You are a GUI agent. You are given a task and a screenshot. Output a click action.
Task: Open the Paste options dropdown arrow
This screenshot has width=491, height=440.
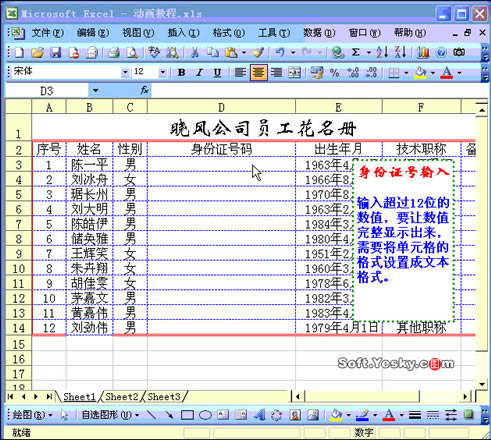point(244,52)
